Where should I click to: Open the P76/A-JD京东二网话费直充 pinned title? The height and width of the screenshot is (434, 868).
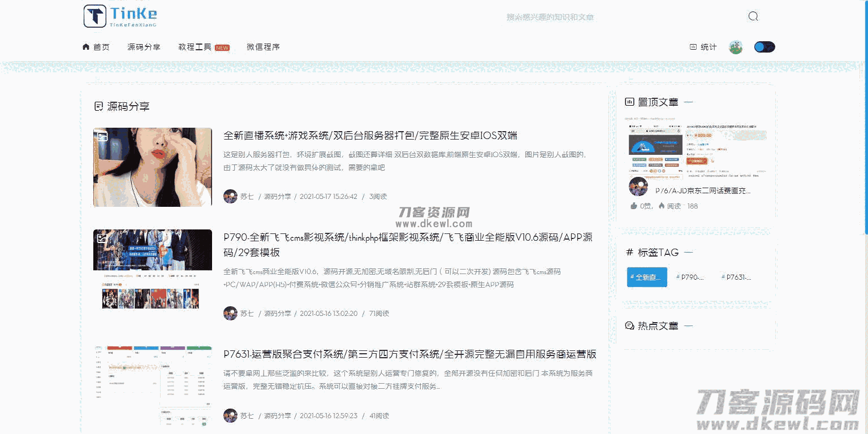tap(703, 191)
